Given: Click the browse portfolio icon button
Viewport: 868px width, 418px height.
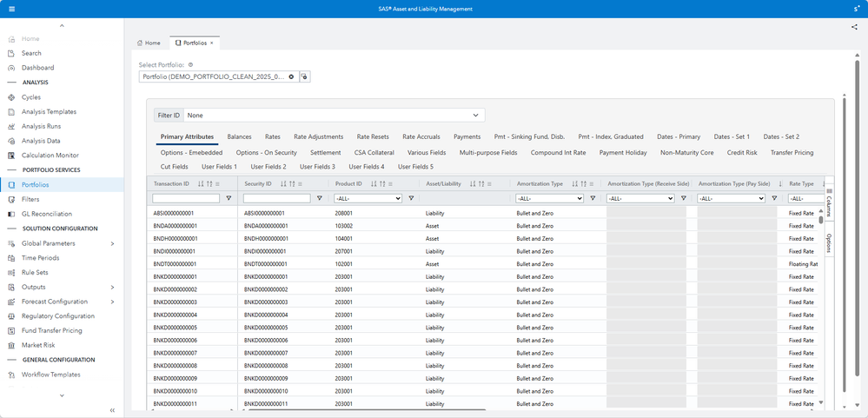Looking at the screenshot, I should tap(304, 76).
